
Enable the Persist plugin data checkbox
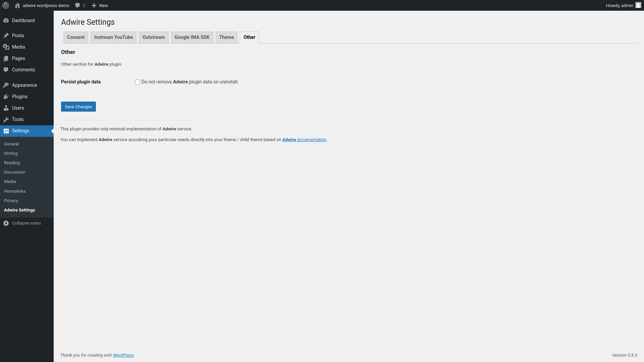pos(138,82)
